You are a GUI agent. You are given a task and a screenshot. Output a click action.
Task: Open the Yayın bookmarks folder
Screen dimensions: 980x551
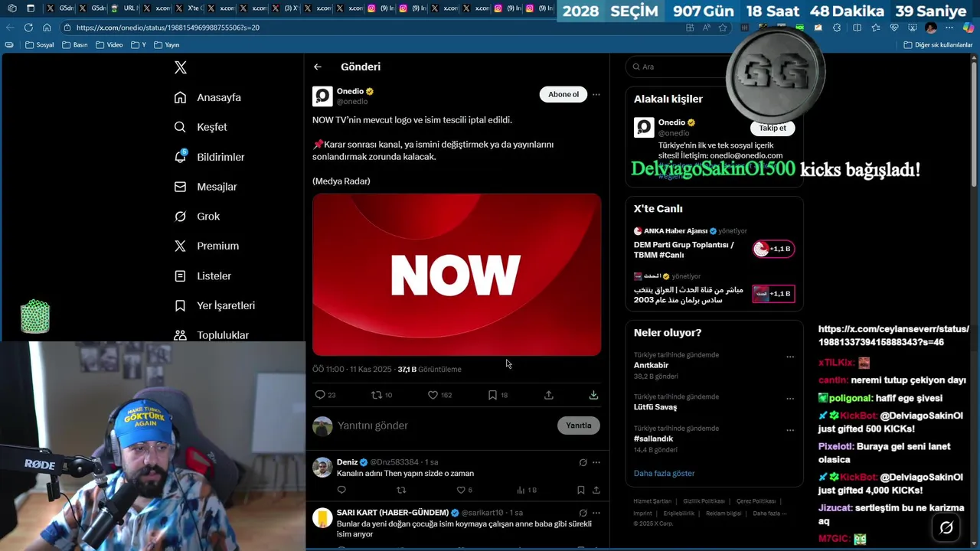pyautogui.click(x=167, y=45)
